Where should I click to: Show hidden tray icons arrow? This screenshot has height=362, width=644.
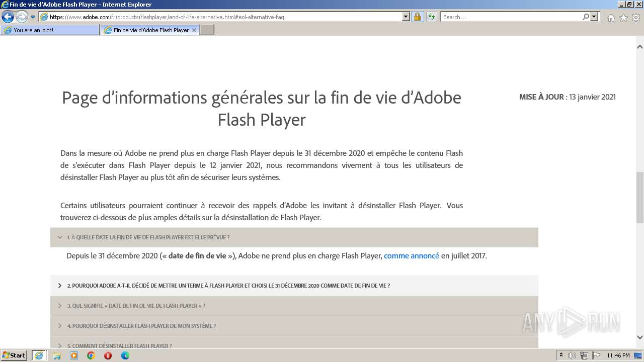click(561, 355)
